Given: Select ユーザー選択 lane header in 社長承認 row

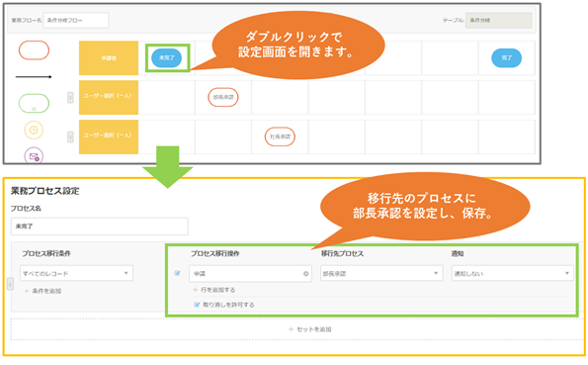Looking at the screenshot, I should [109, 137].
